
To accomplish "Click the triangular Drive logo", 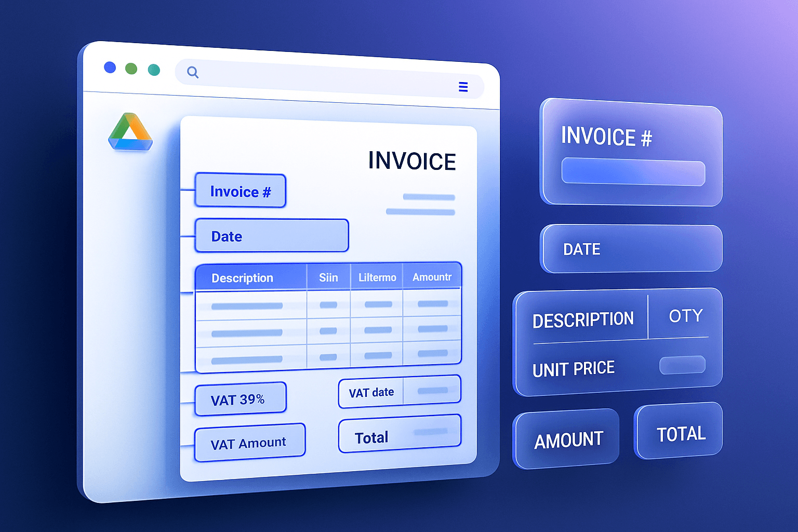I will click(x=130, y=132).
